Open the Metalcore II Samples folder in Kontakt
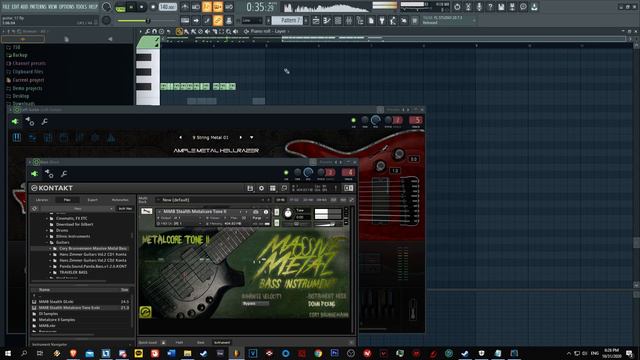640x360 pixels. (57, 320)
